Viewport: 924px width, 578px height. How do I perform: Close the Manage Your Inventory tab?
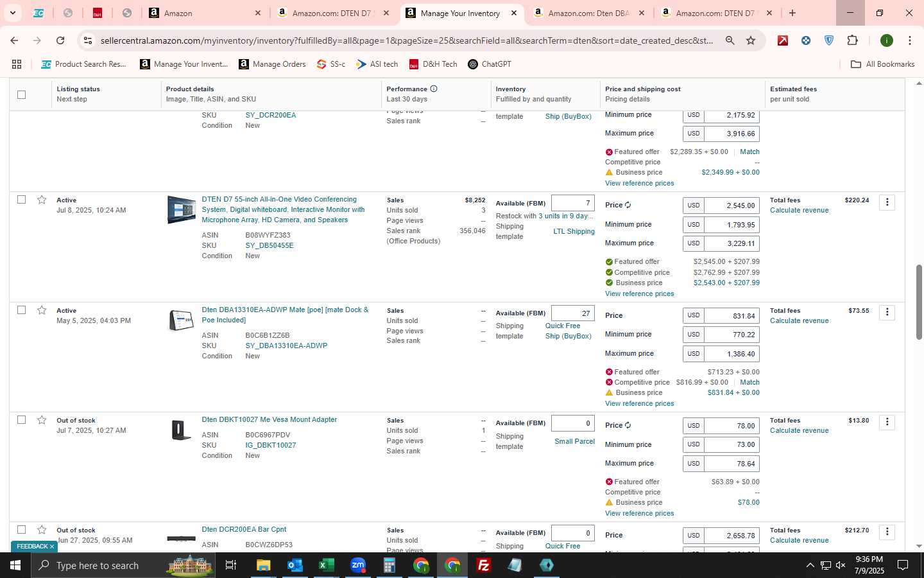[513, 13]
